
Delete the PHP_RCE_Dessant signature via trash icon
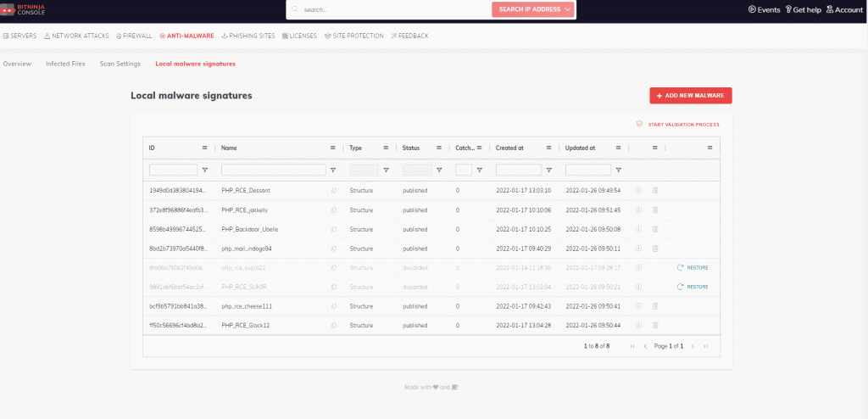coord(655,190)
